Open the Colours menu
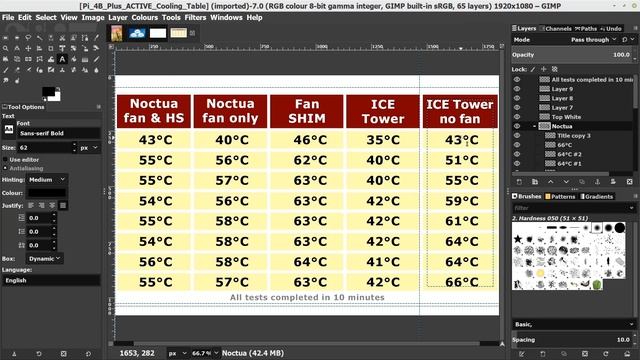Viewport: 640px width, 360px height. (144, 18)
